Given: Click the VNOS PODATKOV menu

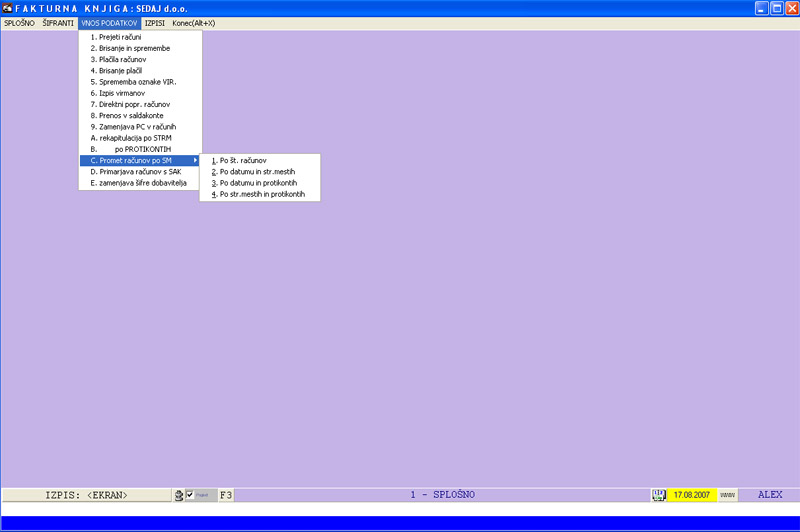Looking at the screenshot, I should pyautogui.click(x=109, y=23).
